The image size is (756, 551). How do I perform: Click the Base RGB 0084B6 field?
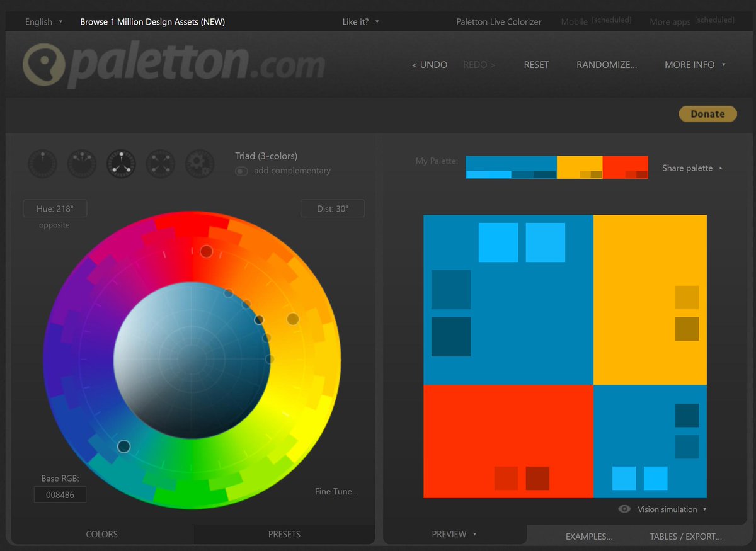60,495
